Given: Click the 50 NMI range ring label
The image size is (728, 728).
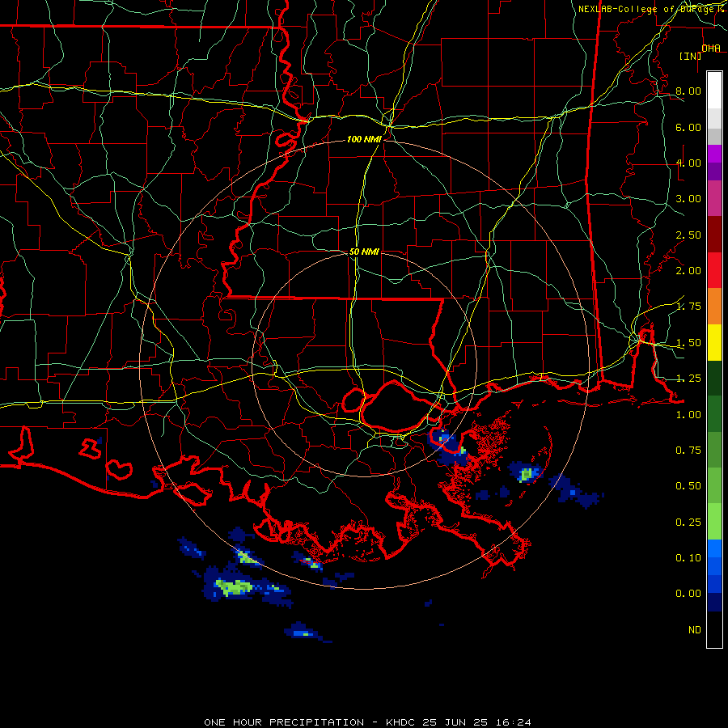Looking at the screenshot, I should (x=364, y=252).
